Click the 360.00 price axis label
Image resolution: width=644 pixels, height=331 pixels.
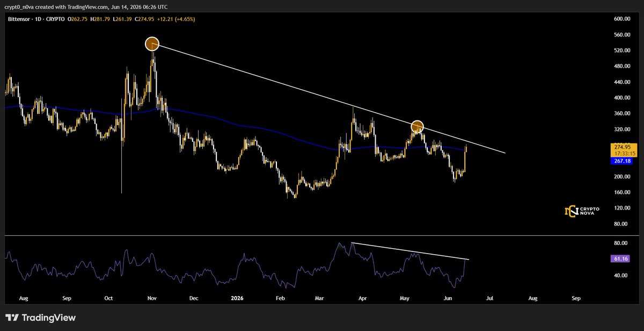[x=621, y=114]
